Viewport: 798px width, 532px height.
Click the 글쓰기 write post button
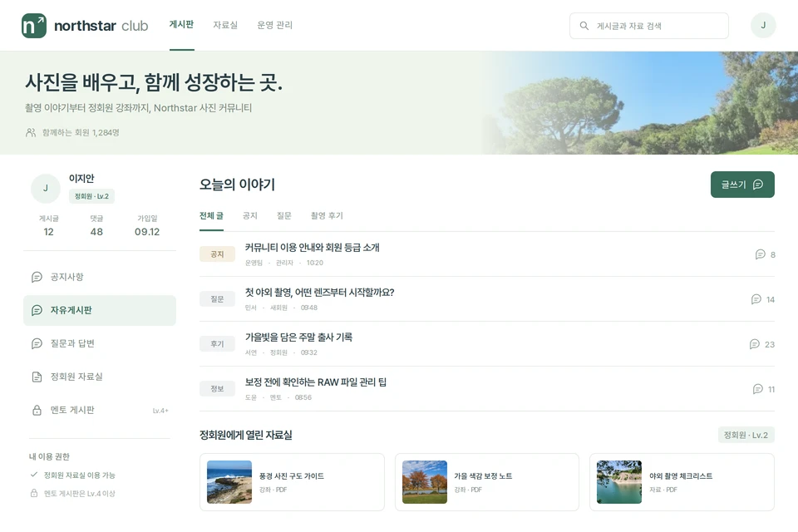coord(742,185)
